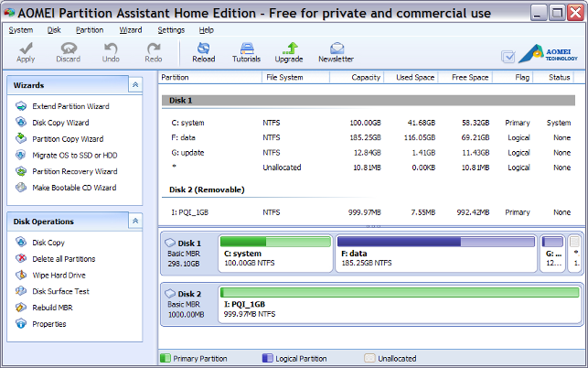Select the Disk 1 group header row
588x368 pixels.
(x=369, y=101)
